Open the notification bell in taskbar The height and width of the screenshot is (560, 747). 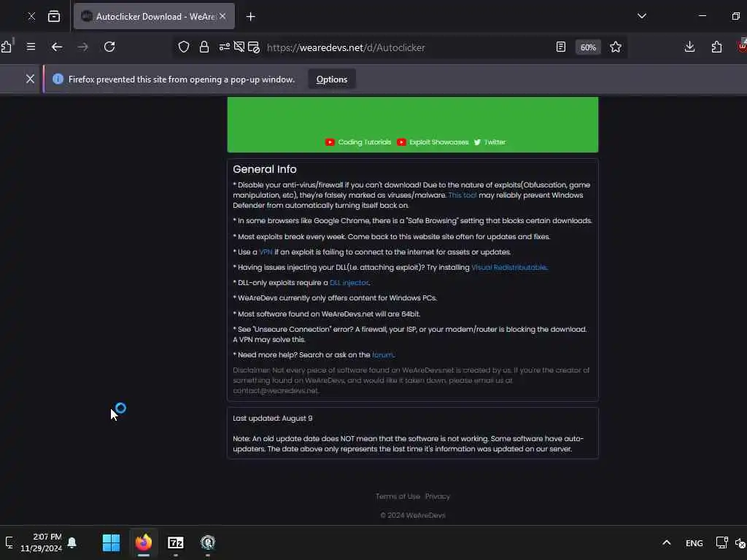(72, 542)
